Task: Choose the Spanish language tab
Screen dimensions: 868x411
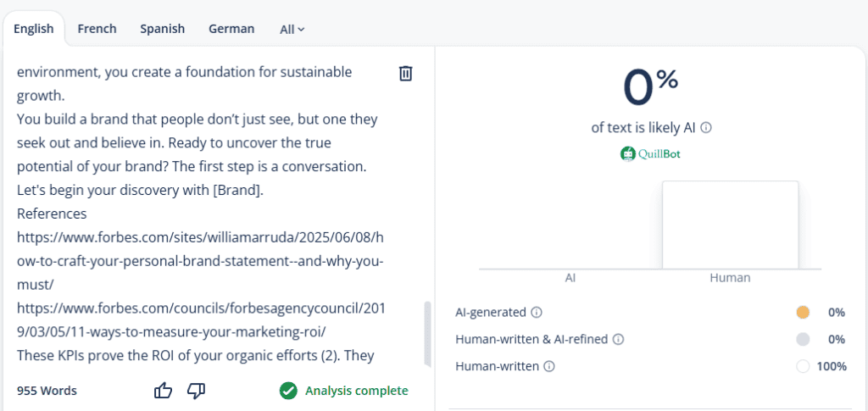Action: coord(162,29)
